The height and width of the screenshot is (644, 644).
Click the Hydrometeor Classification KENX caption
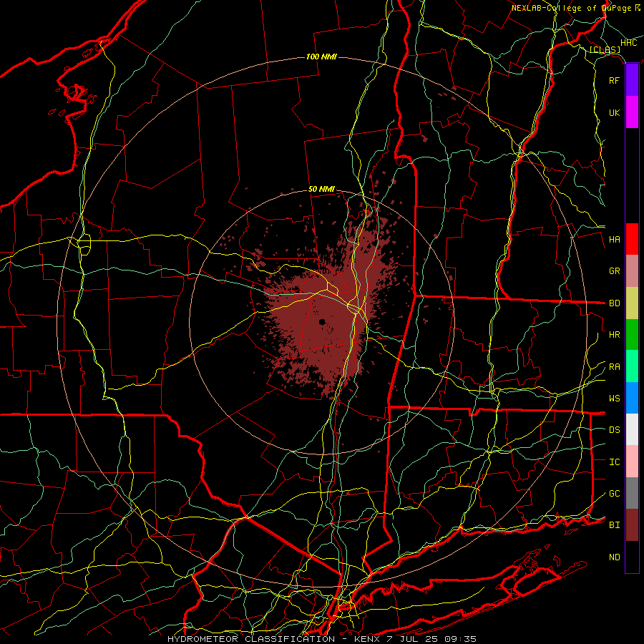point(322,639)
